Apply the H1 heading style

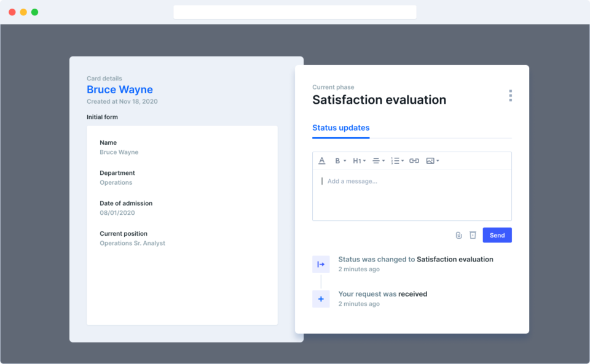357,160
